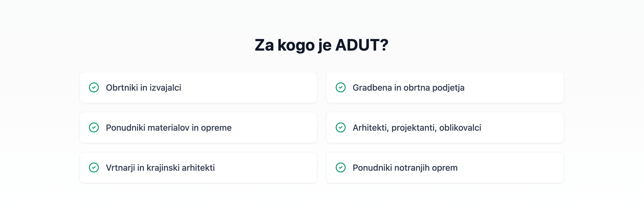Select empty area of Ponudniki materialov card

click(273, 127)
